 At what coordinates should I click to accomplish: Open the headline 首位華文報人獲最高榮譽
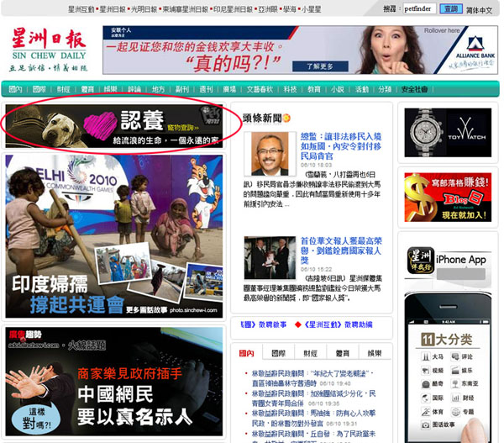(x=341, y=251)
